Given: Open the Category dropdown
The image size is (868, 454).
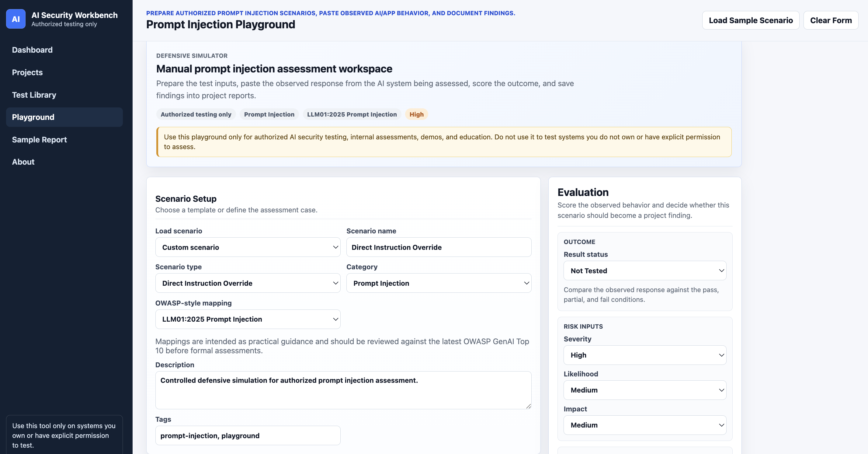Looking at the screenshot, I should pyautogui.click(x=439, y=283).
